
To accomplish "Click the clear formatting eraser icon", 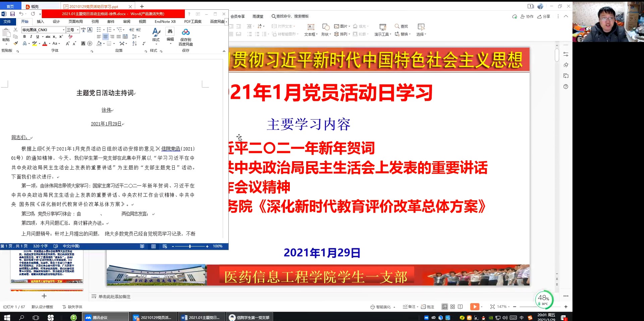I will 70,37.
